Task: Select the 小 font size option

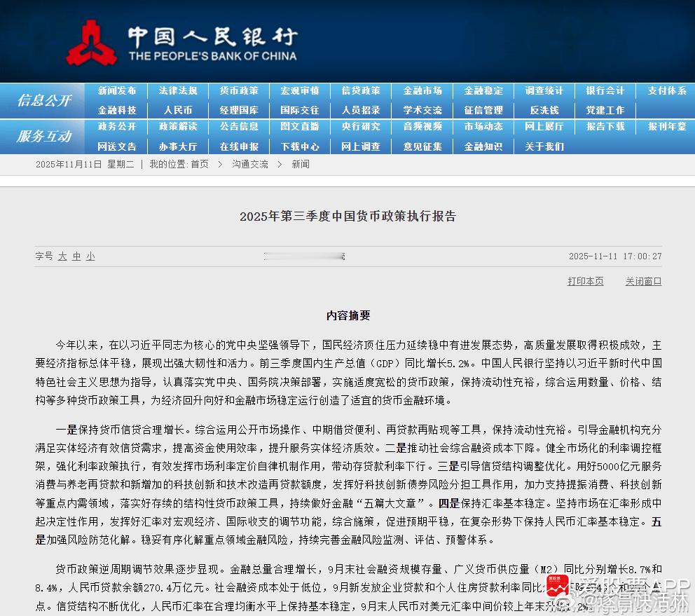Action: (90, 256)
